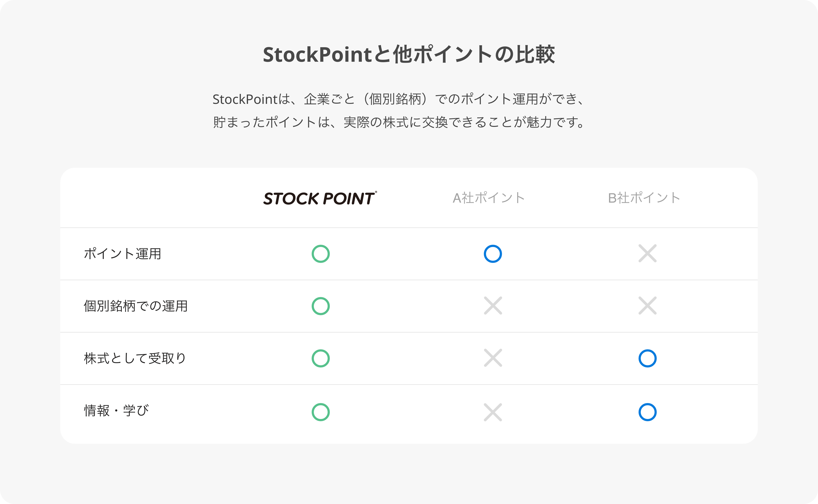Click A社 gray X in 株式として受取り row
The height and width of the screenshot is (504, 818).
(493, 358)
